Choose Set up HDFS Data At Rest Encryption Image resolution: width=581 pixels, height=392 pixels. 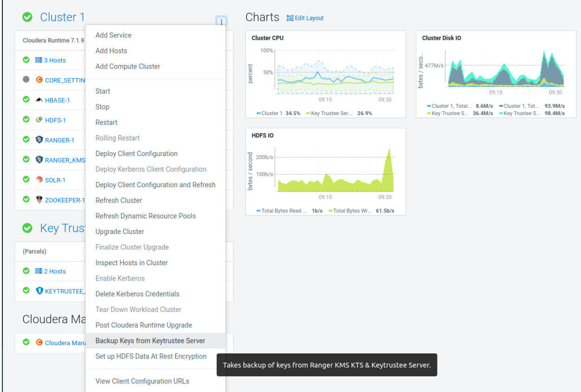point(151,356)
